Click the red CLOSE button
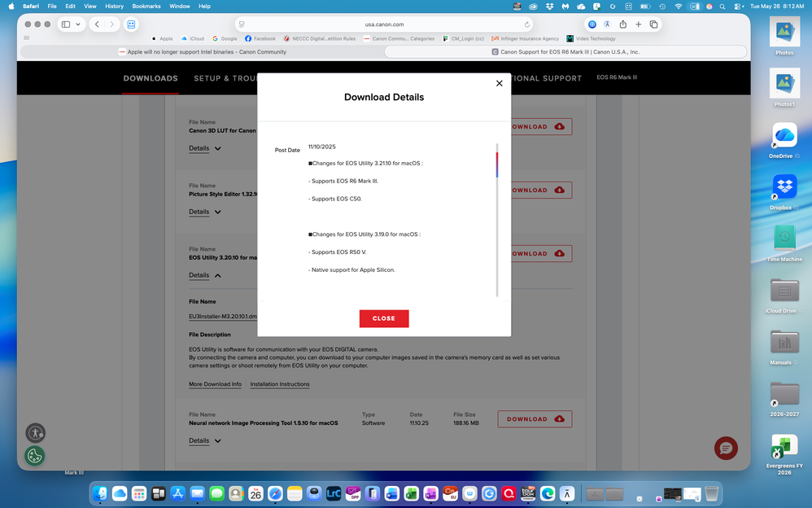 point(384,318)
